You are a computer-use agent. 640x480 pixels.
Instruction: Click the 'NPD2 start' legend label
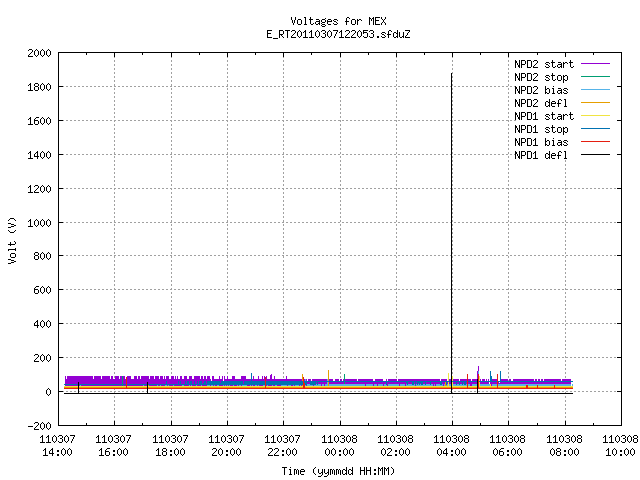[x=544, y=64]
